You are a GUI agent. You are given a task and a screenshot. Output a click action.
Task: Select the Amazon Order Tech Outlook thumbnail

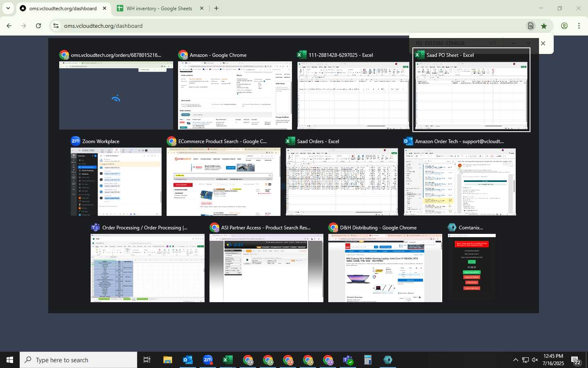point(460,182)
